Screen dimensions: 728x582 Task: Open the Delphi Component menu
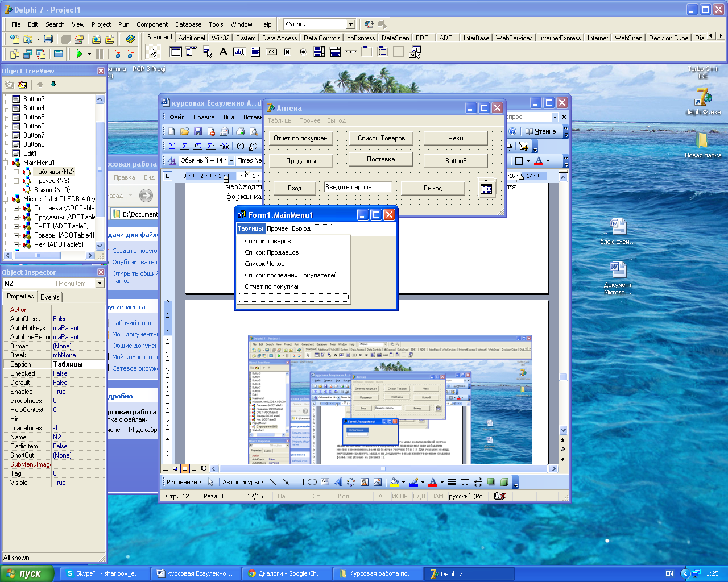click(x=152, y=24)
